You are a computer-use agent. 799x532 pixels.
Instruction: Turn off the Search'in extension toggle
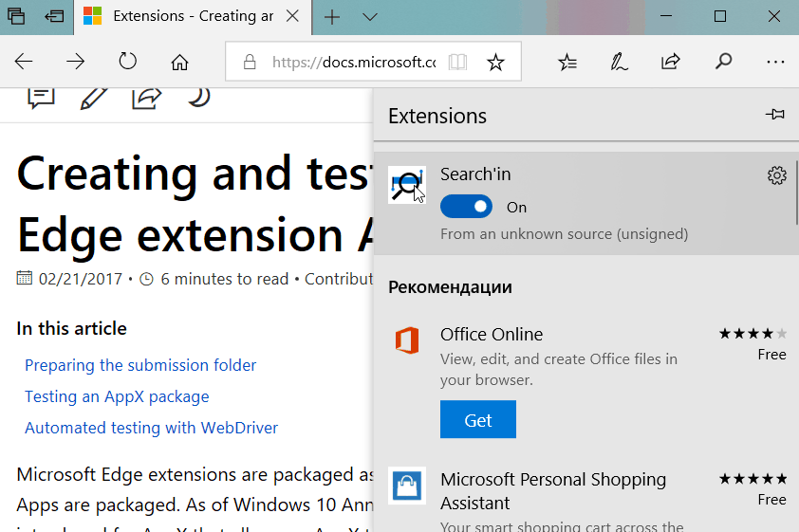[x=466, y=207]
